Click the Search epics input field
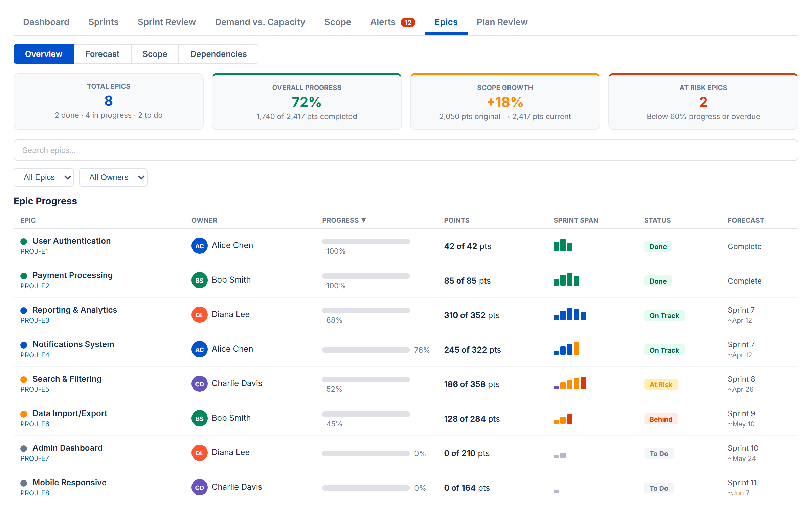 click(406, 150)
